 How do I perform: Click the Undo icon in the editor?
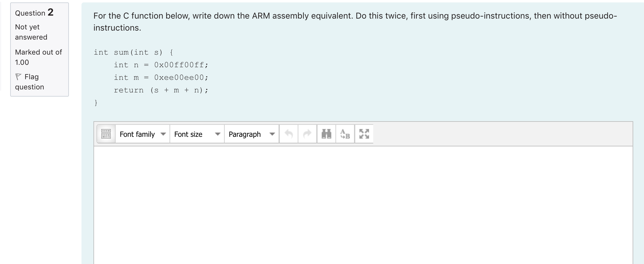point(288,134)
